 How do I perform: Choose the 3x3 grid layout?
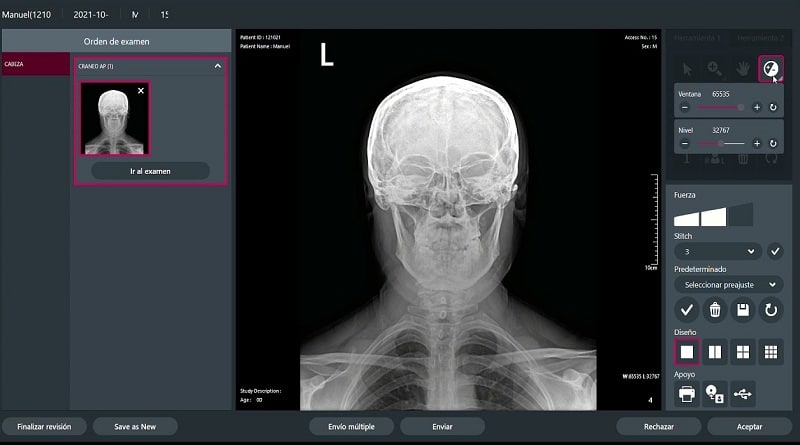point(771,351)
